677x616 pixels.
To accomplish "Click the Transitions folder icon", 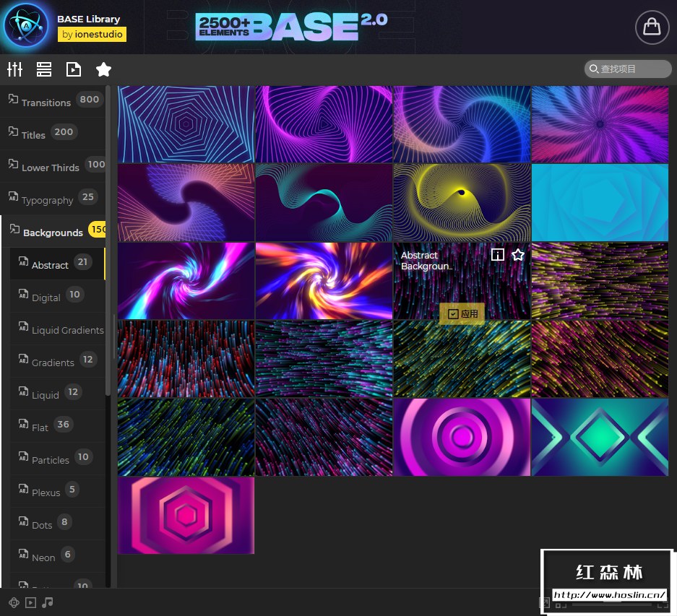I will tap(14, 99).
